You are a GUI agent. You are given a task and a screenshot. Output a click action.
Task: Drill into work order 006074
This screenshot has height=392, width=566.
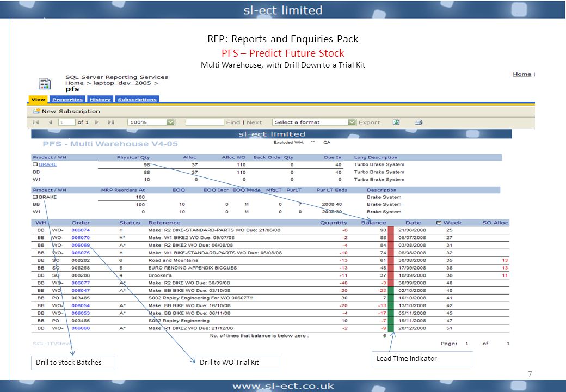click(x=81, y=230)
